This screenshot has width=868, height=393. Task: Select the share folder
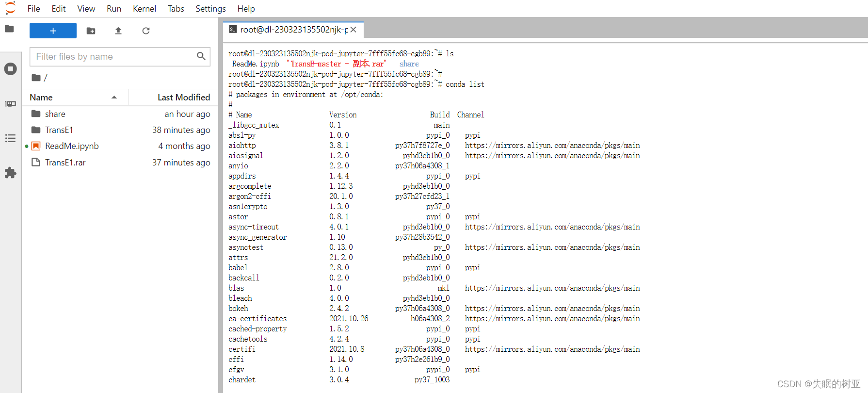coord(120,114)
